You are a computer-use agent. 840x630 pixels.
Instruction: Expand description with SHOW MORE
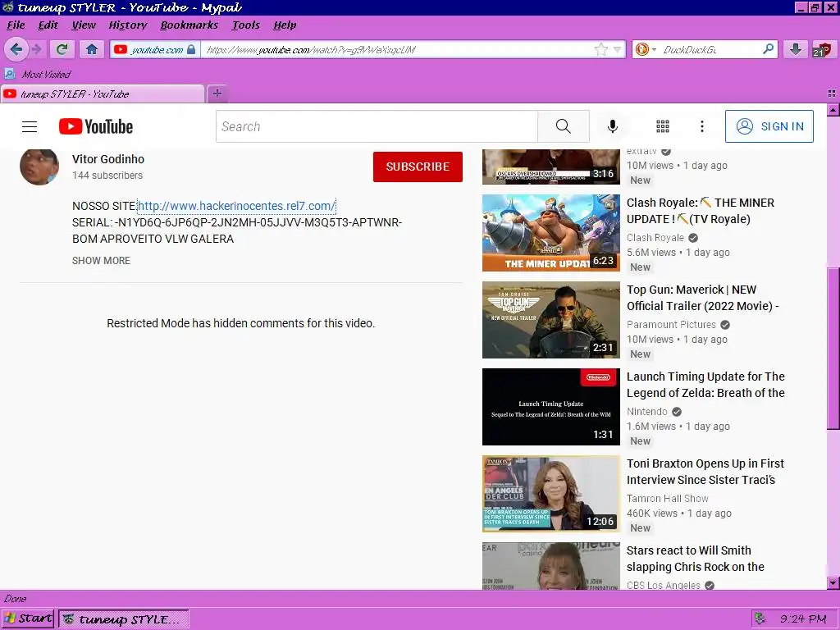tap(101, 260)
